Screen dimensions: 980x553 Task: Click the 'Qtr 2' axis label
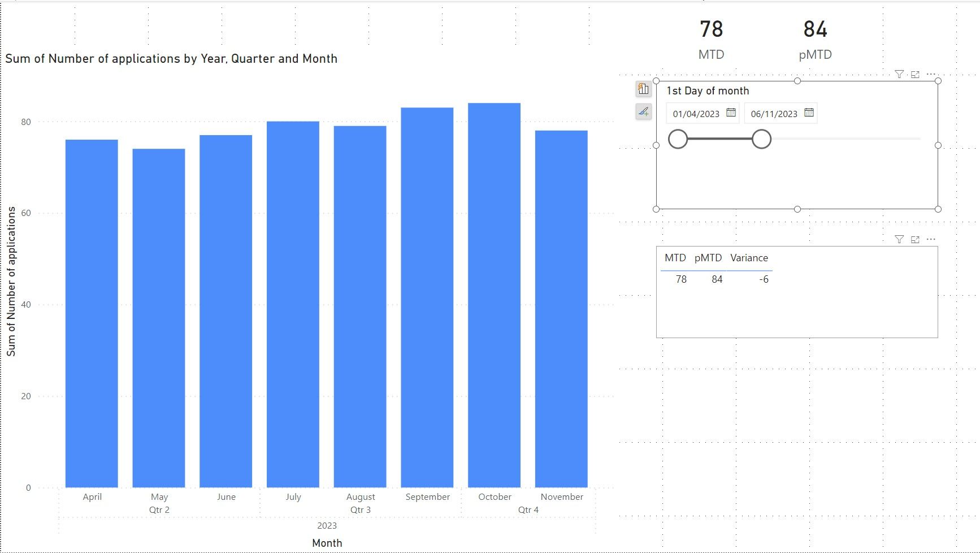pyautogui.click(x=159, y=509)
